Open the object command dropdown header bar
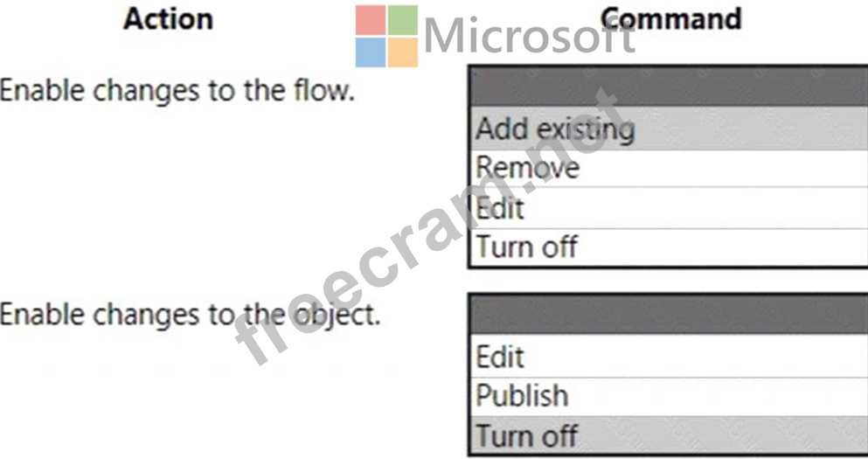This screenshot has height=459, width=868. [669, 316]
